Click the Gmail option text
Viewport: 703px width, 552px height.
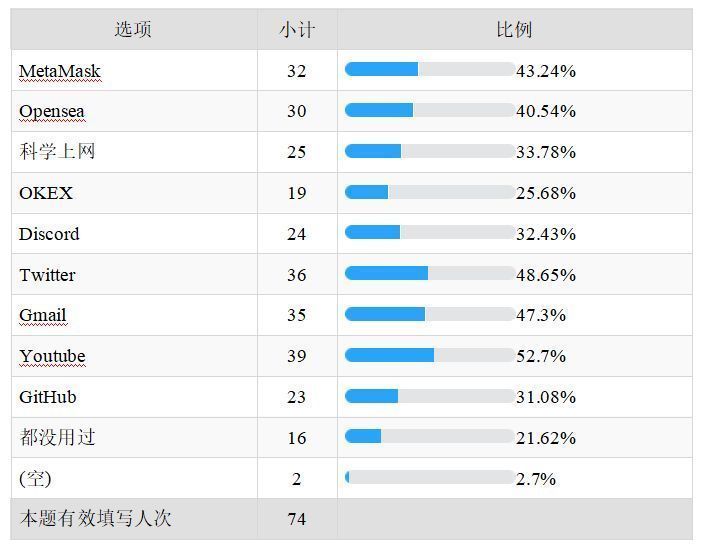coord(43,315)
